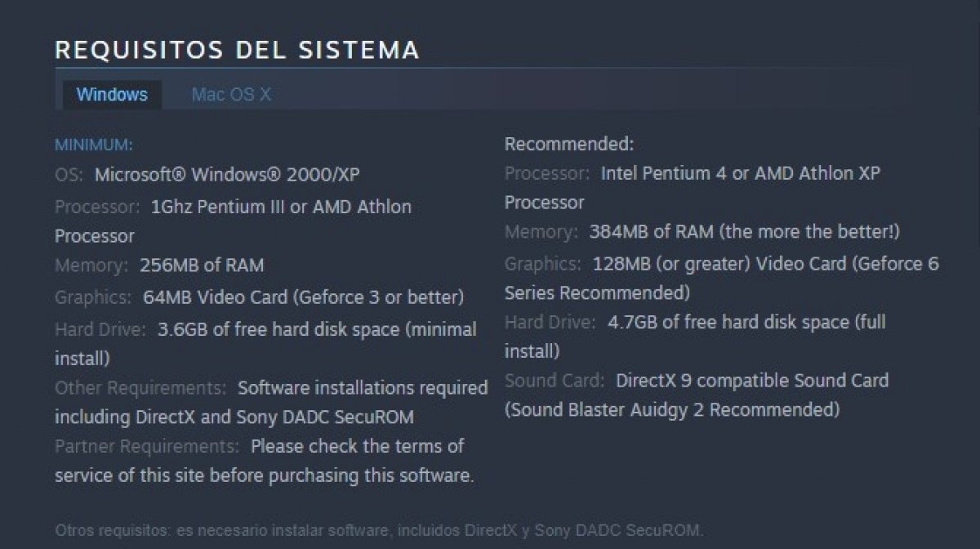Select the MINIMUM section label
Viewport: 980px width, 549px height.
93,145
